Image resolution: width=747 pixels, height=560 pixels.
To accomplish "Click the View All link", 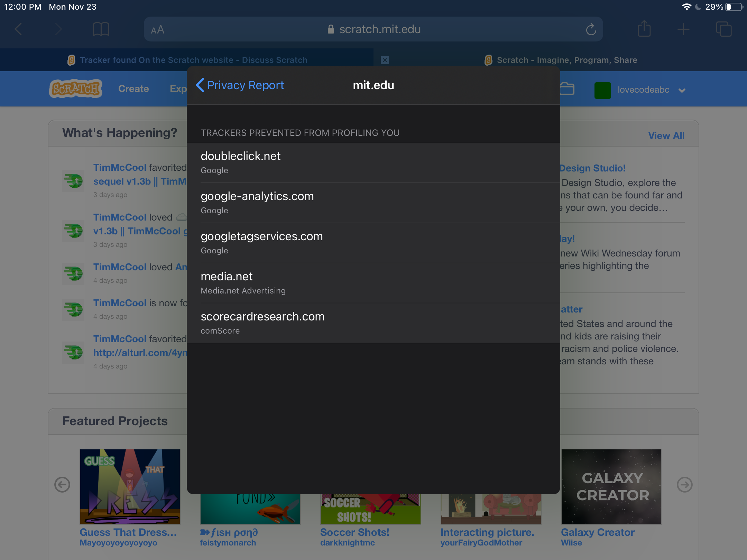I will [666, 136].
